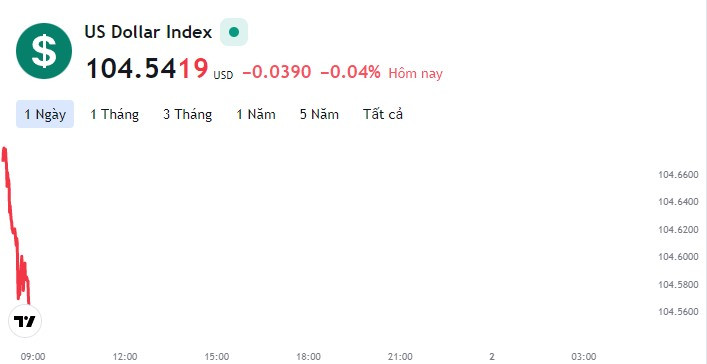
Task: Switch to the 1 Tháng range
Action: tap(115, 114)
